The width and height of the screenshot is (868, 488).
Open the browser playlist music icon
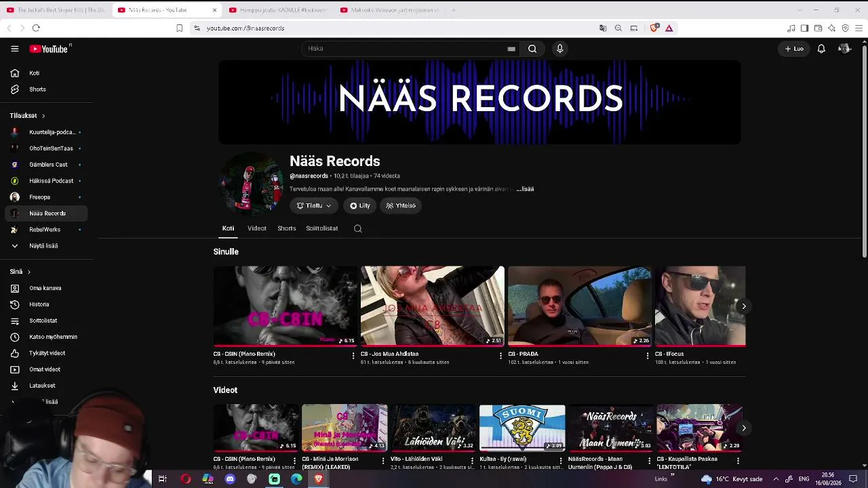(791, 28)
